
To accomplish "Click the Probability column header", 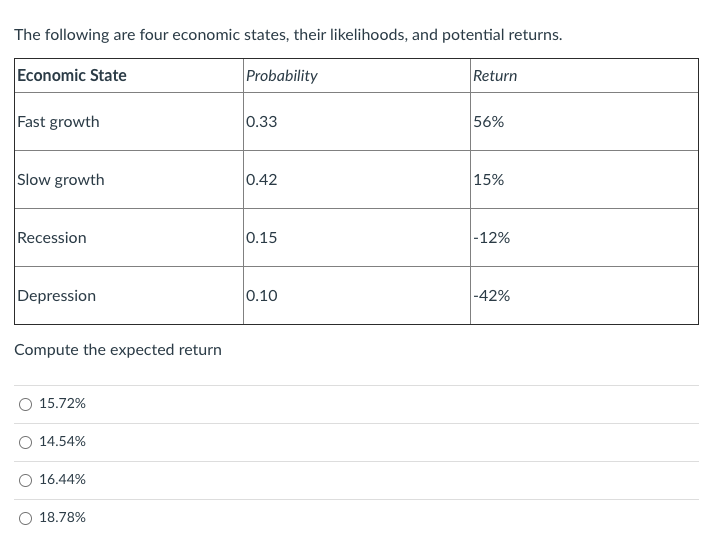I will coord(282,76).
